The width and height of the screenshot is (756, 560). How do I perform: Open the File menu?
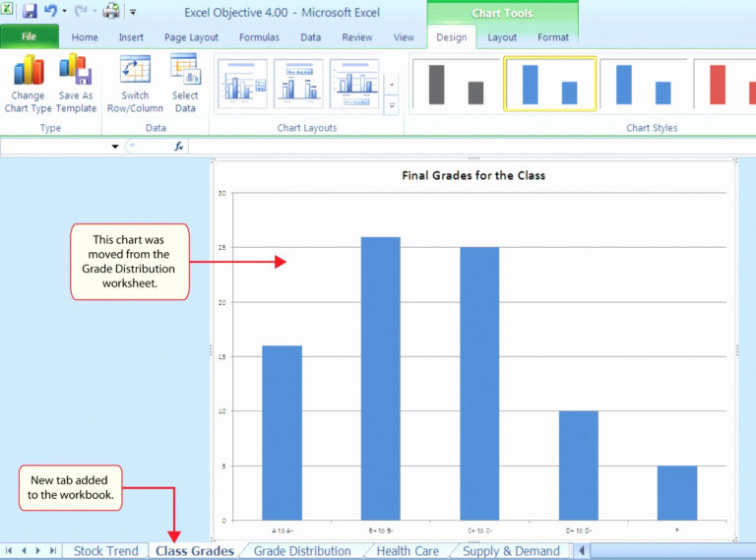click(29, 37)
